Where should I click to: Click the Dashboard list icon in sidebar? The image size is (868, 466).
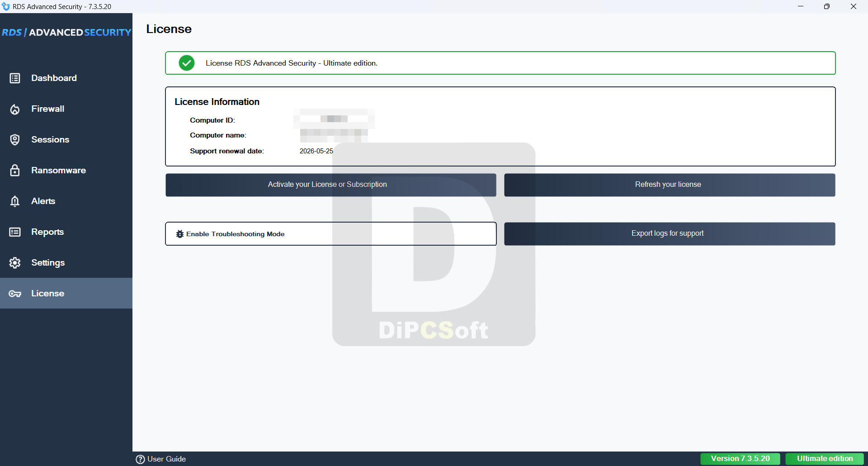coord(15,78)
